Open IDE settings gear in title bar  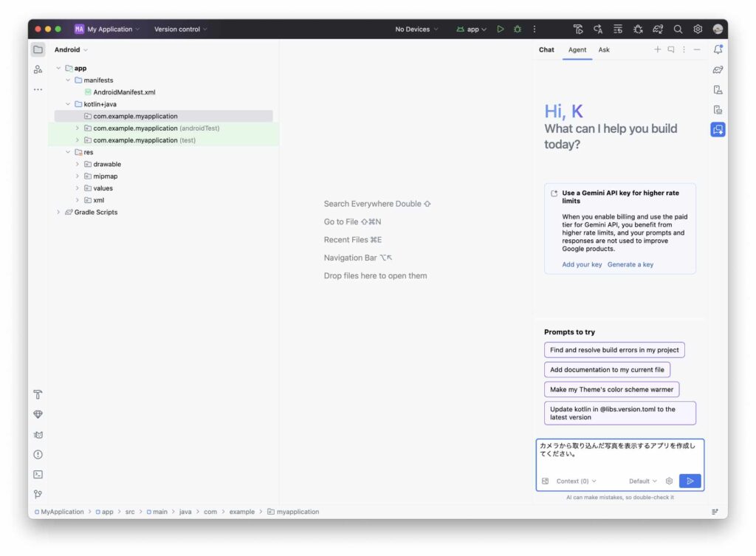pyautogui.click(x=698, y=30)
